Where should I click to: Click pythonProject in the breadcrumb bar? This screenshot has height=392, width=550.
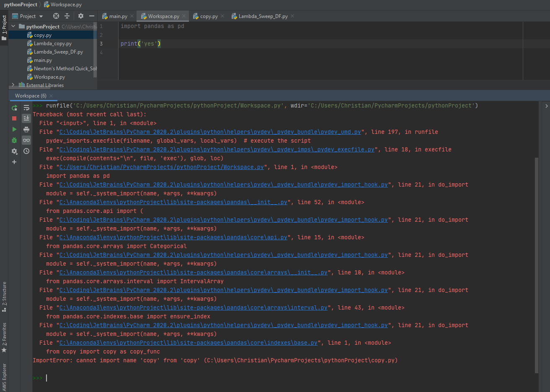[21, 5]
